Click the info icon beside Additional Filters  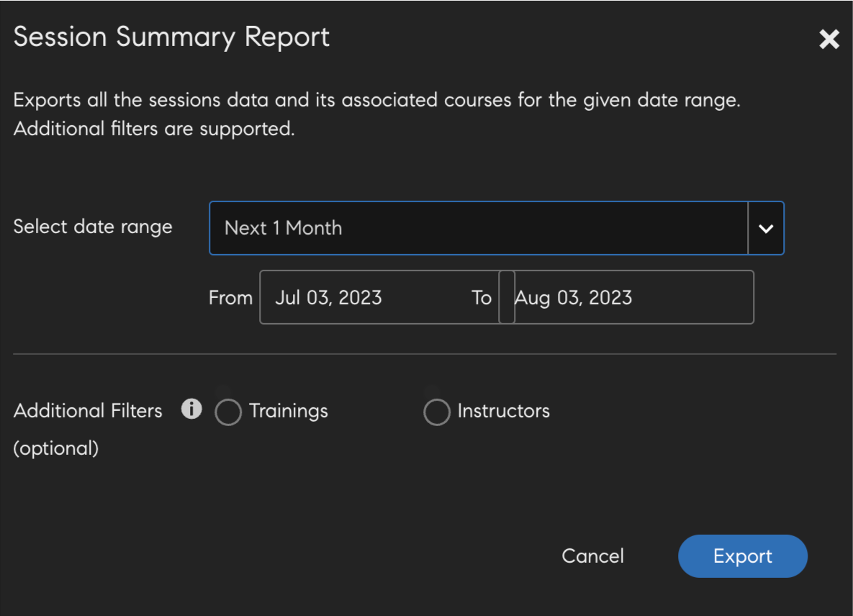tap(191, 409)
